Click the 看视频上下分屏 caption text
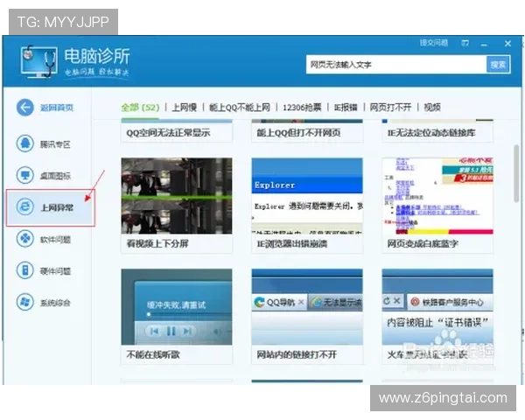 [x=157, y=243]
